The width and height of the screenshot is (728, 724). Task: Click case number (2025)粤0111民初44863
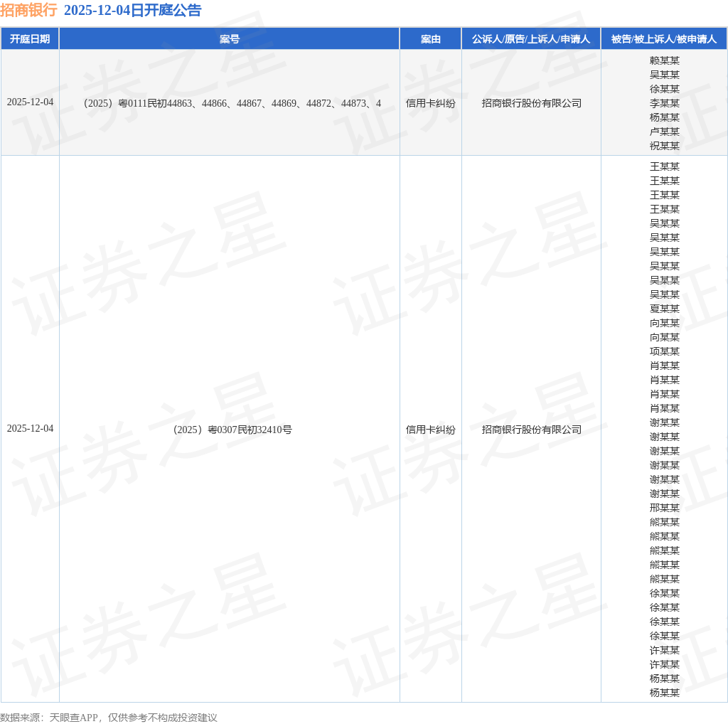pyautogui.click(x=232, y=103)
